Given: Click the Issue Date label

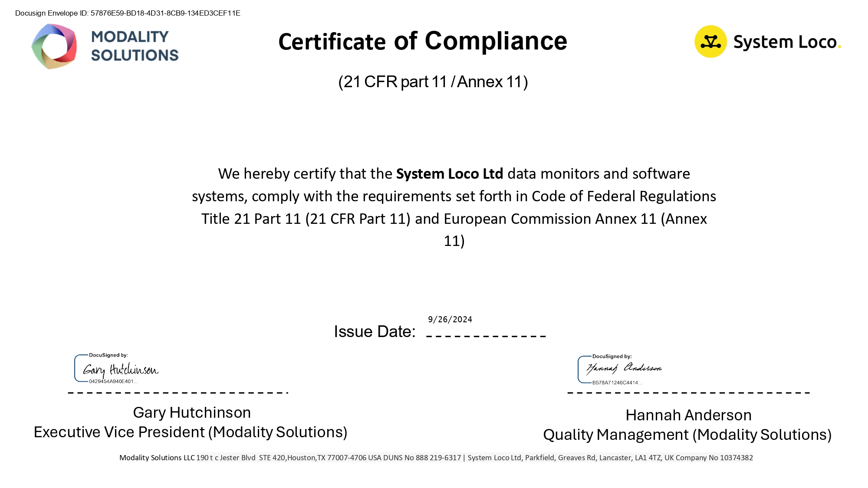Looking at the screenshot, I should [374, 332].
